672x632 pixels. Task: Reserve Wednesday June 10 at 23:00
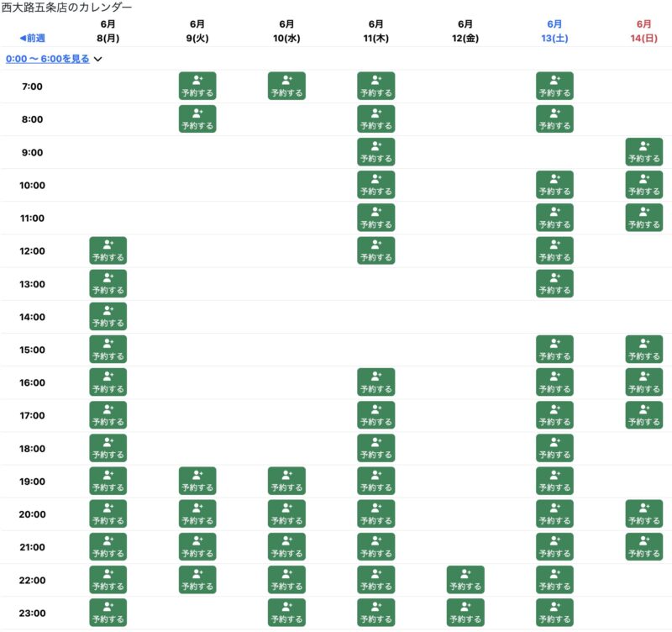click(286, 613)
